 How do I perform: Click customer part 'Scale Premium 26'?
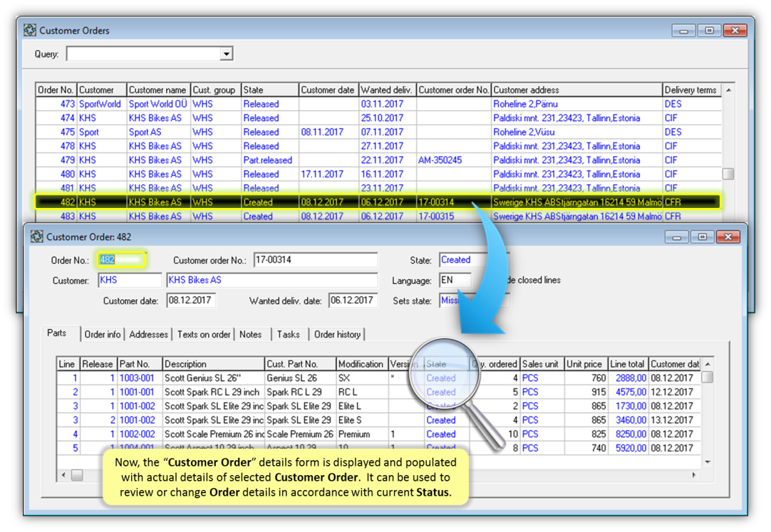click(x=300, y=434)
